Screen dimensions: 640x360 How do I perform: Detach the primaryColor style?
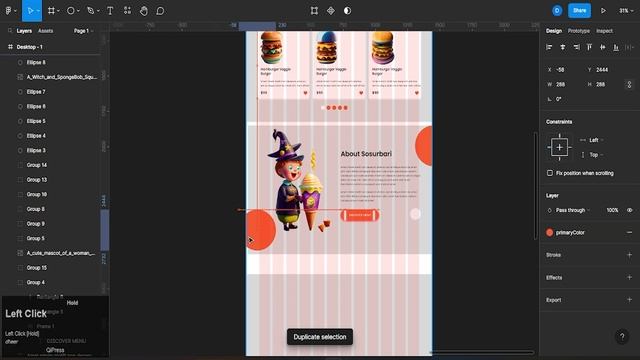point(629,232)
